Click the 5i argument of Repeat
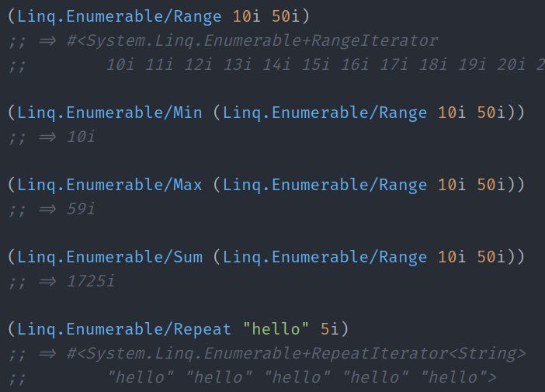The image size is (545, 392). [329, 329]
